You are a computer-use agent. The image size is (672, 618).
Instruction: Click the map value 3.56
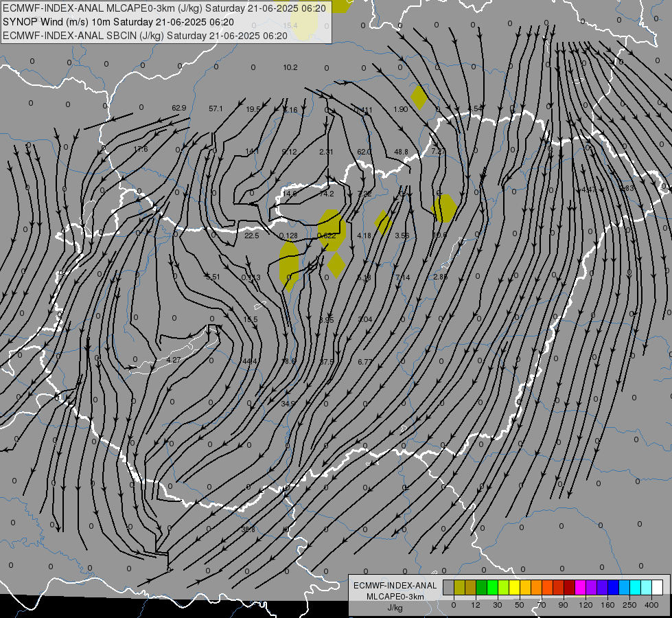402,236
